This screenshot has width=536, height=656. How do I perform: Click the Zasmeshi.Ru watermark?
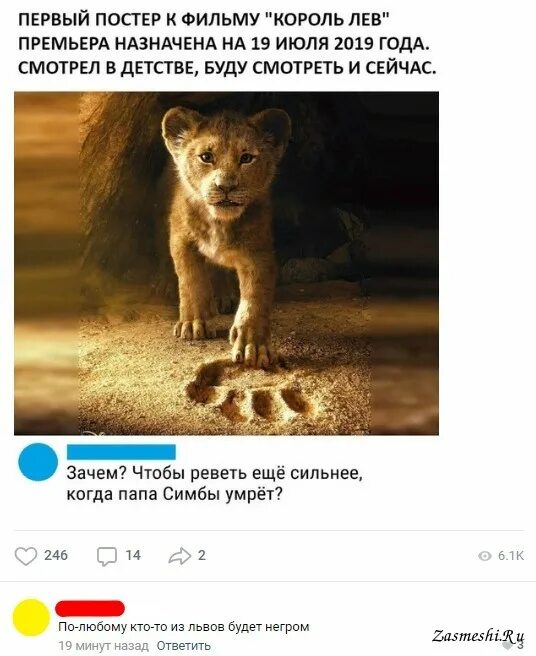(478, 635)
